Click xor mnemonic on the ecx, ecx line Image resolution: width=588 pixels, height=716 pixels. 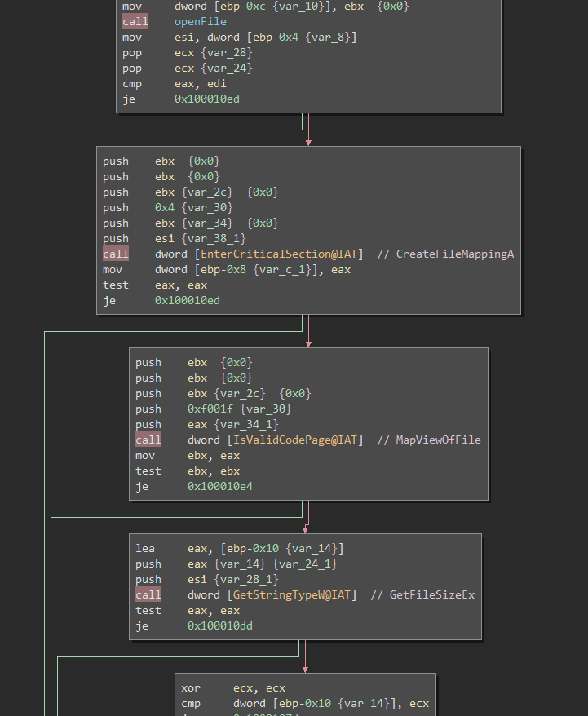tap(191, 688)
